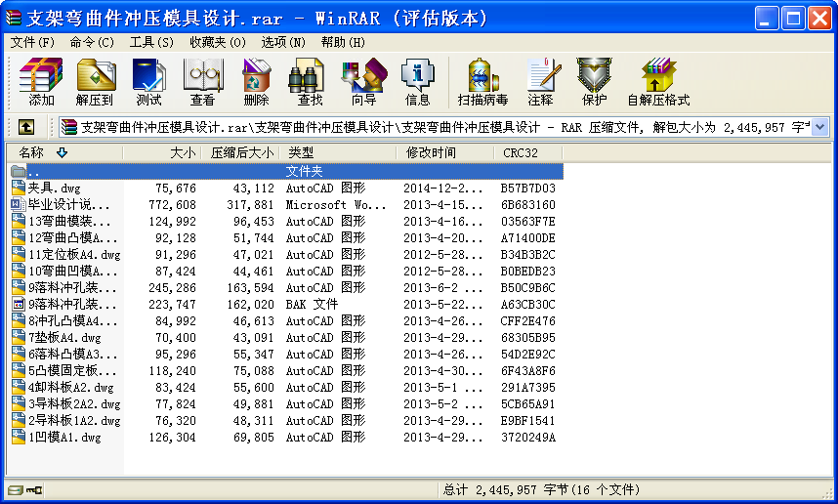The height and width of the screenshot is (504, 838).
Task: Click the icon of 1凹模A1.dwg
Action: click(19, 437)
